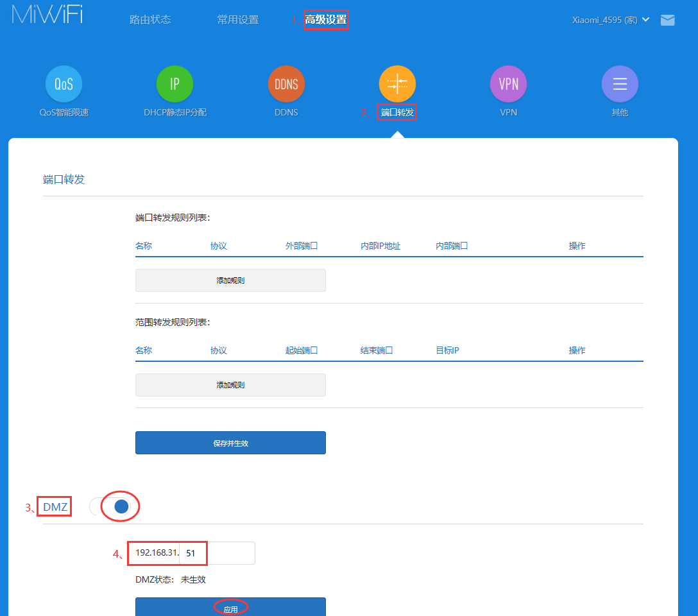Image resolution: width=698 pixels, height=616 pixels.
Task: Switch to the 路由状态 tab
Action: pyautogui.click(x=150, y=20)
